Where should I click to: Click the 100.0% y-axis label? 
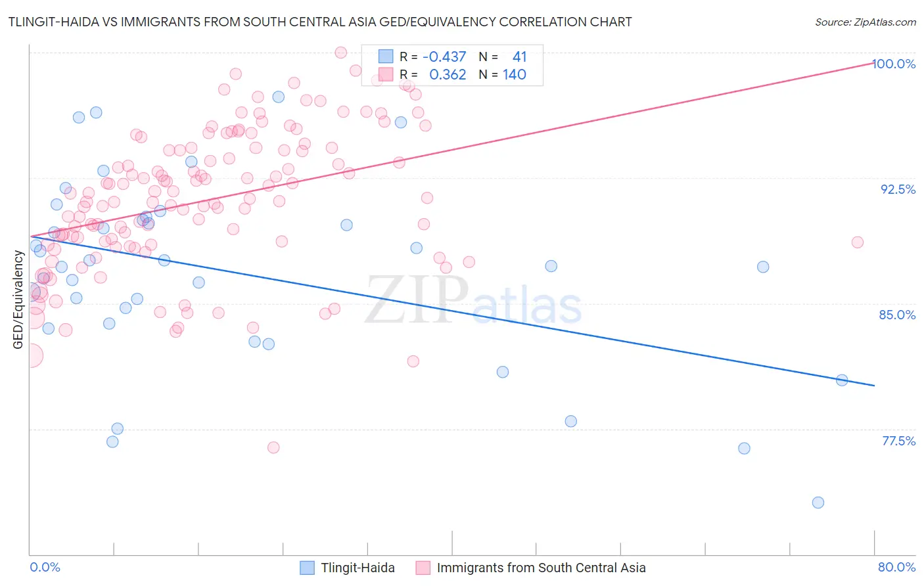pos(894,64)
